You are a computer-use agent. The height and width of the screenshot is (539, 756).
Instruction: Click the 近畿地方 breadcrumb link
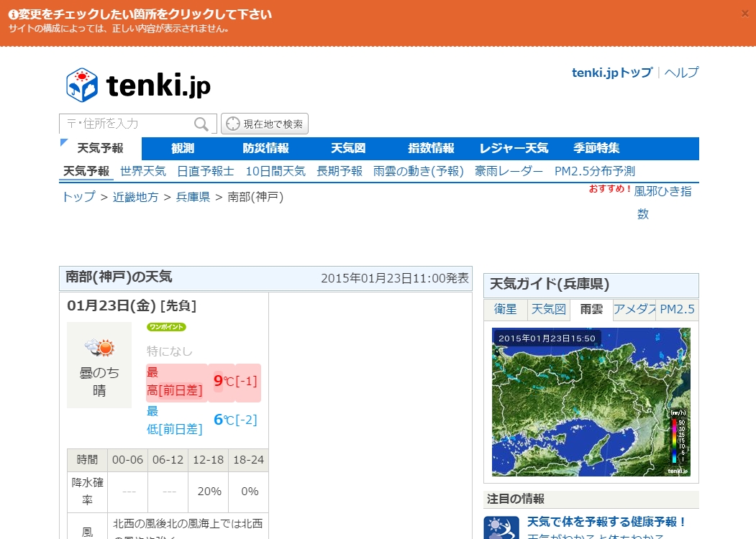[135, 197]
